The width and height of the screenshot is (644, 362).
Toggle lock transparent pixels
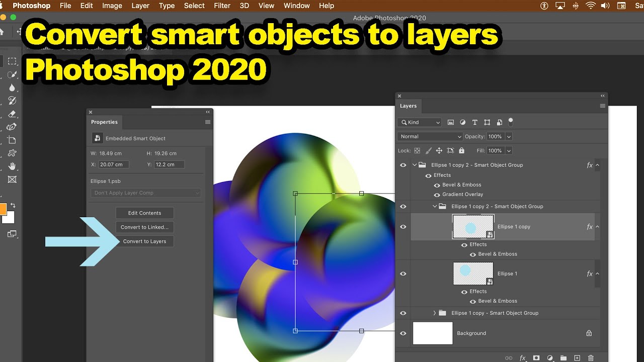click(417, 150)
